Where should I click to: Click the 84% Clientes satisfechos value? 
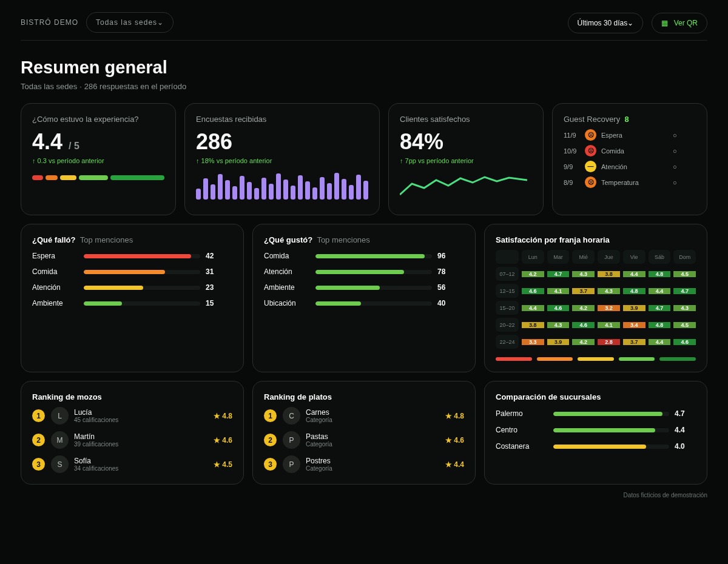422,142
